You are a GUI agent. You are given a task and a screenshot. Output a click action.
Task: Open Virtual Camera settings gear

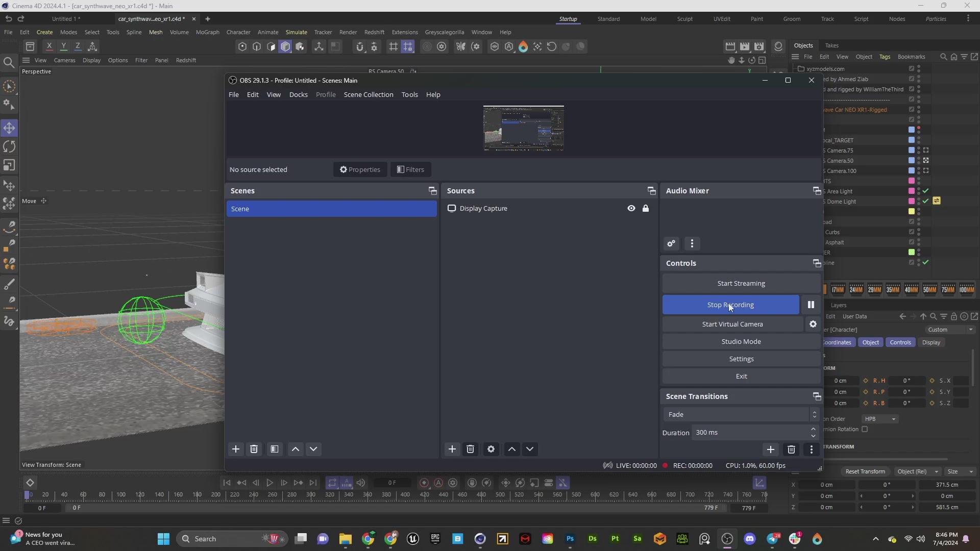tap(813, 324)
